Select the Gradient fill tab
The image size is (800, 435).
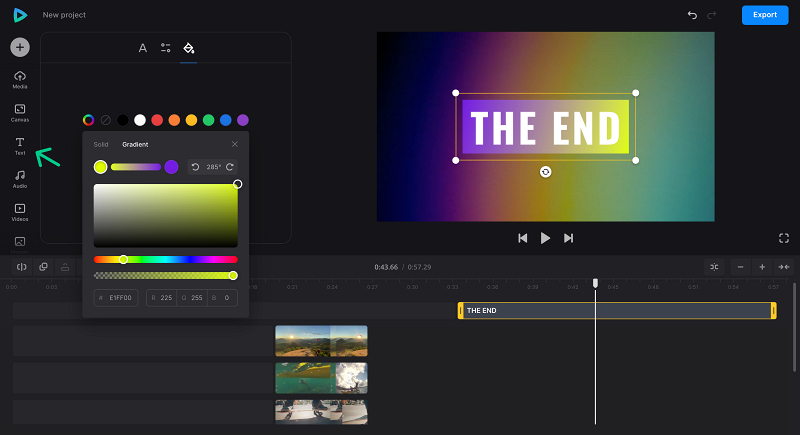[x=135, y=144]
